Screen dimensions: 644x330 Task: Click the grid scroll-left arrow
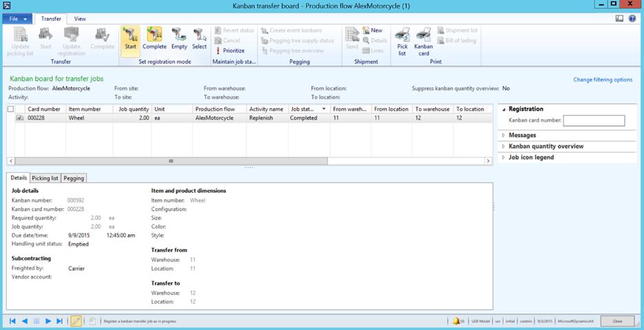tap(11, 161)
